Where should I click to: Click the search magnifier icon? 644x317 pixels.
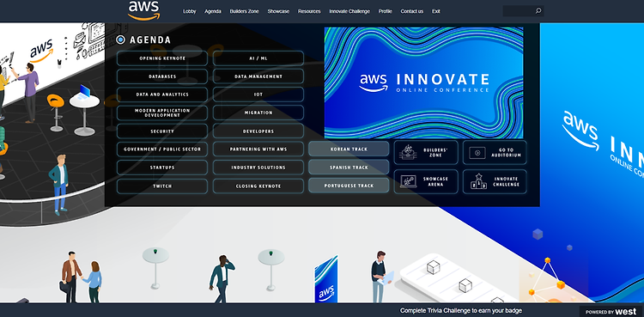click(538, 11)
